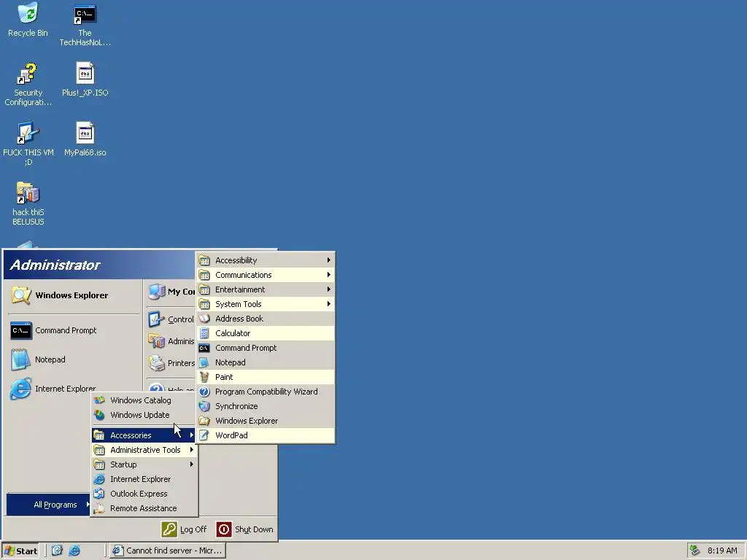Click the 8:19 AM taskbar clock
The height and width of the screenshot is (560, 747).
722,551
